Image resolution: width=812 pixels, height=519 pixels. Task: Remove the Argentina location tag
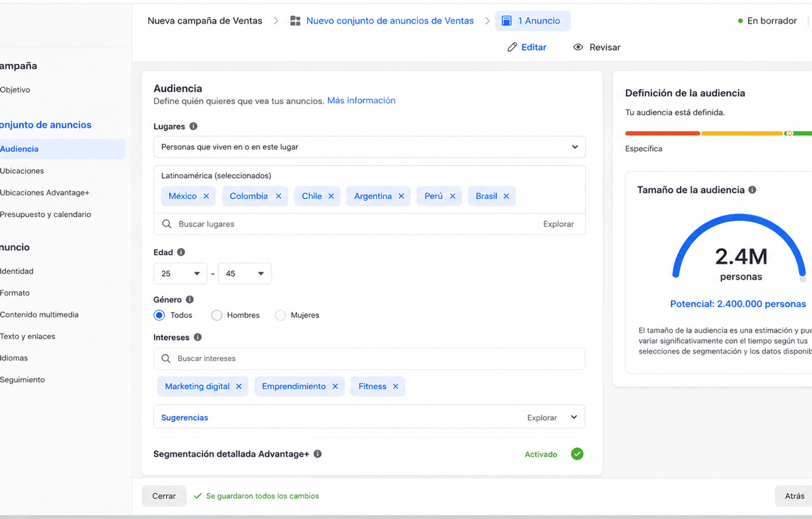[401, 196]
